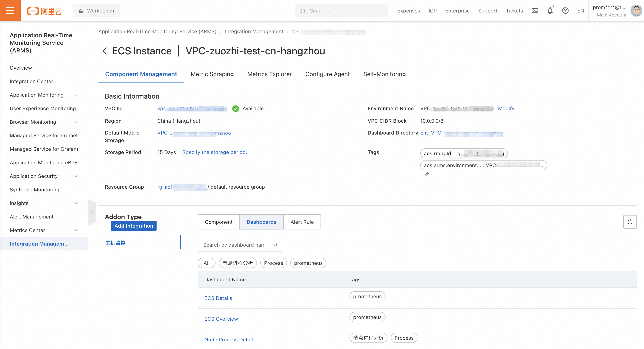Open the Node Process Detail dashboard

(x=228, y=339)
